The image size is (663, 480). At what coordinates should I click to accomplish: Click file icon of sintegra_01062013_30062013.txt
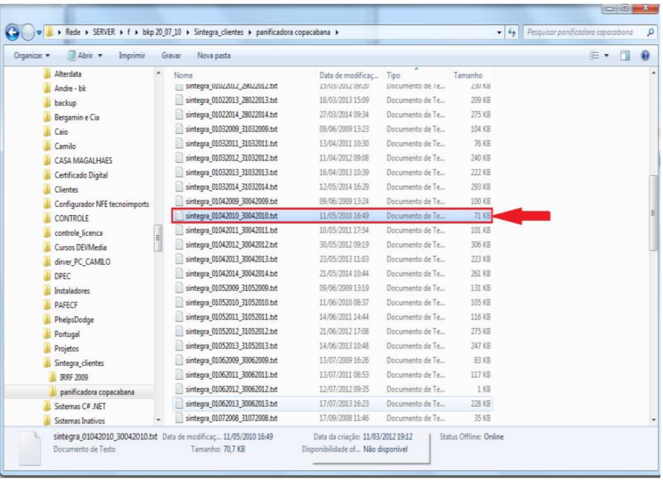click(180, 403)
